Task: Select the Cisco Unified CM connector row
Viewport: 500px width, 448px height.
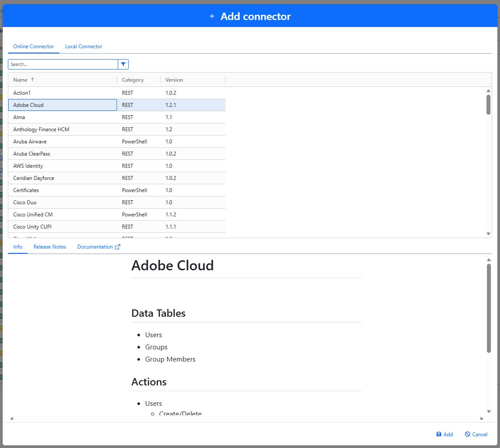Action: click(117, 215)
